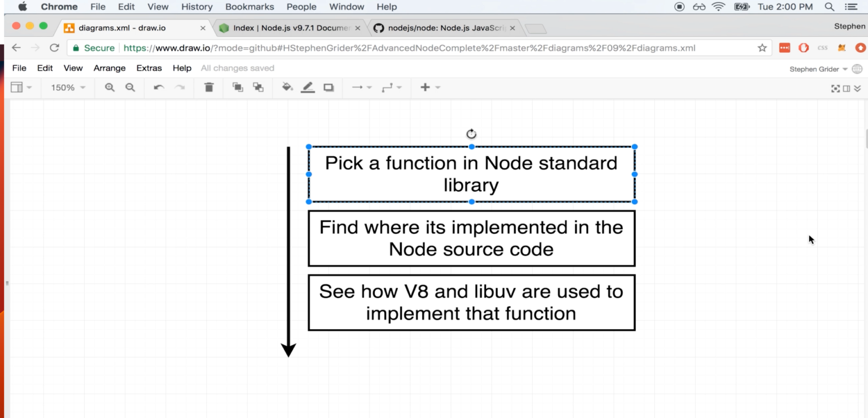The height and width of the screenshot is (418, 868).
Task: Open the line color tool
Action: (307, 88)
